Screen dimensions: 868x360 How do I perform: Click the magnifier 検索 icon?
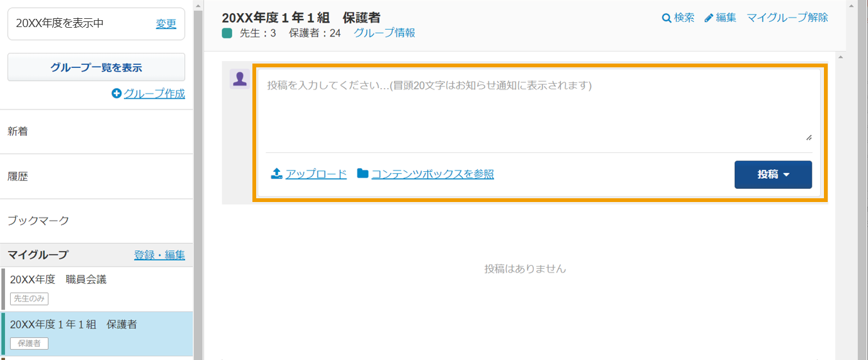point(667,18)
